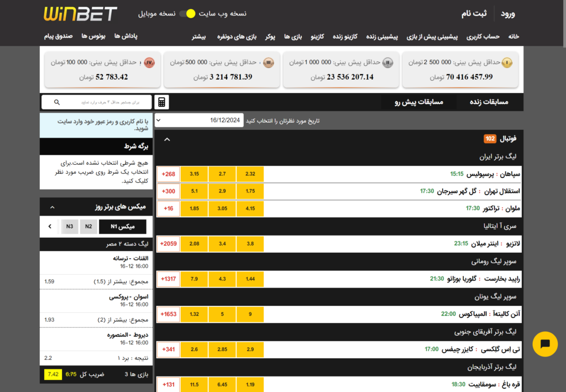Open the date dropdown 16/12/2024
Screen dimensions: 566x392
[x=199, y=120]
